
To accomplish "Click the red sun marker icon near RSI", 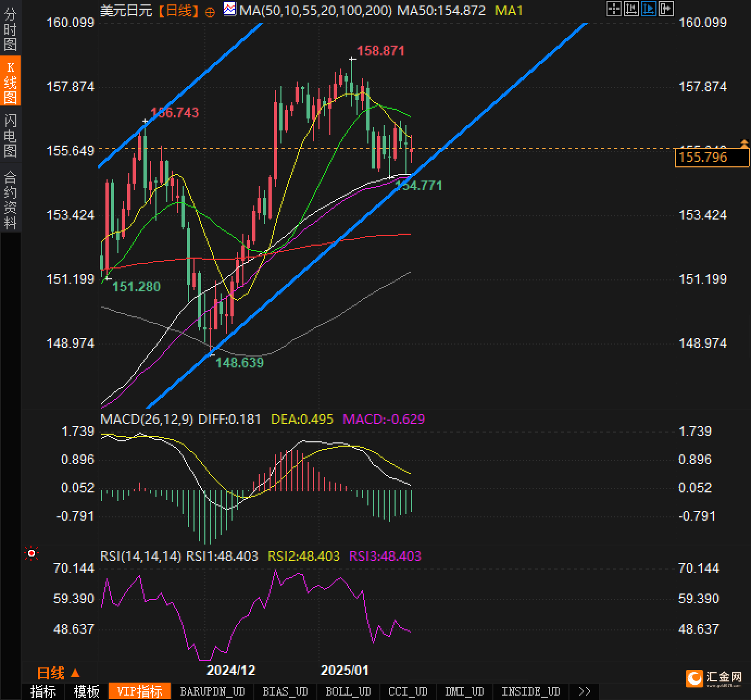I will [32, 553].
